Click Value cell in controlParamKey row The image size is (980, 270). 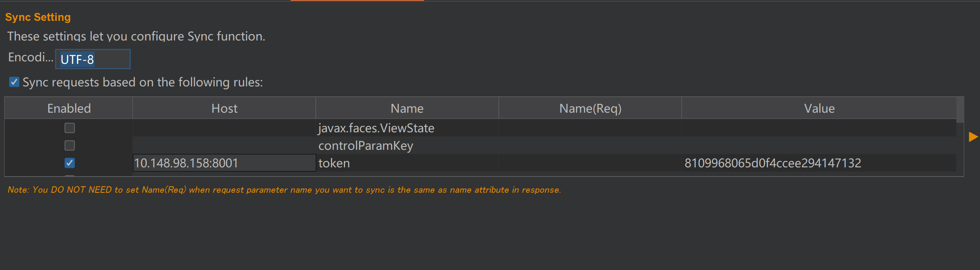pos(819,146)
